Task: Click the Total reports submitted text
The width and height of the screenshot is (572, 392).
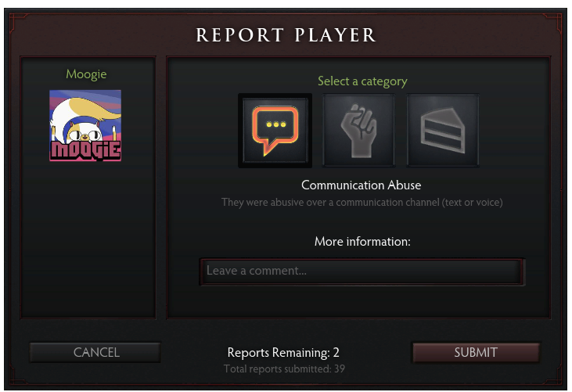Action: coord(284,369)
